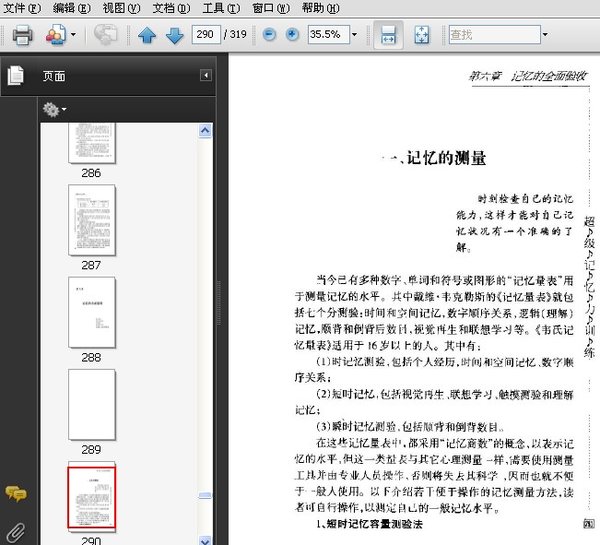Screen dimensions: 600x545
Task: Collapse the 页面 panel with arrow button
Action: point(206,75)
